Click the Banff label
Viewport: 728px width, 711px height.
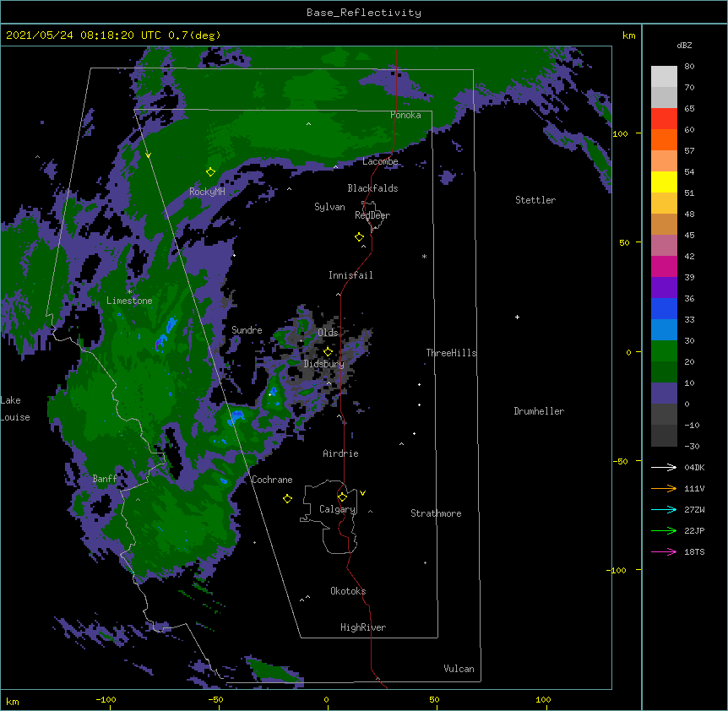(x=105, y=479)
